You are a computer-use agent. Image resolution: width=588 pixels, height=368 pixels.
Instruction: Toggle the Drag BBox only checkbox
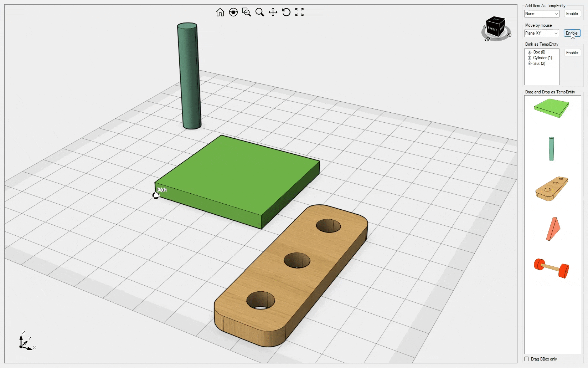[x=527, y=359]
